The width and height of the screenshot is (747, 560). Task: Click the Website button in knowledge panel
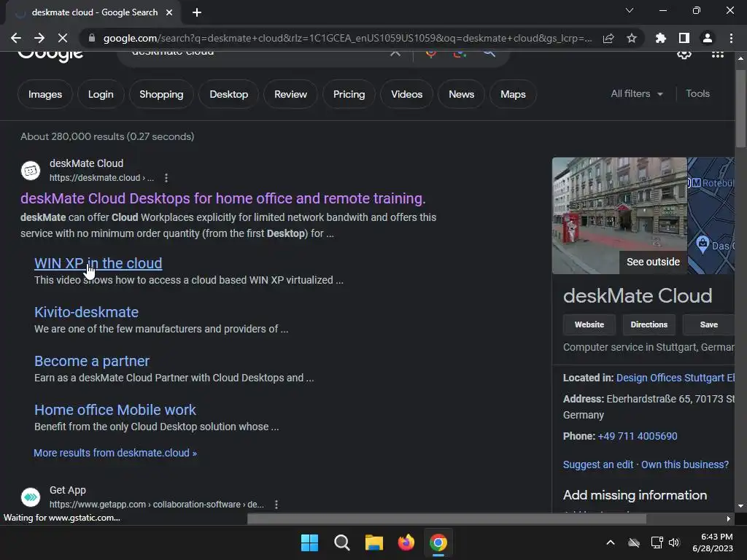click(589, 324)
